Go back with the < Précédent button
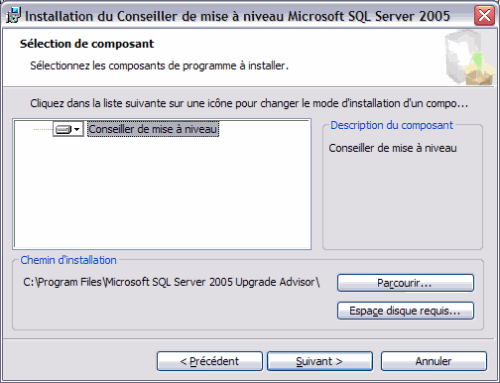This screenshot has height=383, width=500. tap(210, 361)
